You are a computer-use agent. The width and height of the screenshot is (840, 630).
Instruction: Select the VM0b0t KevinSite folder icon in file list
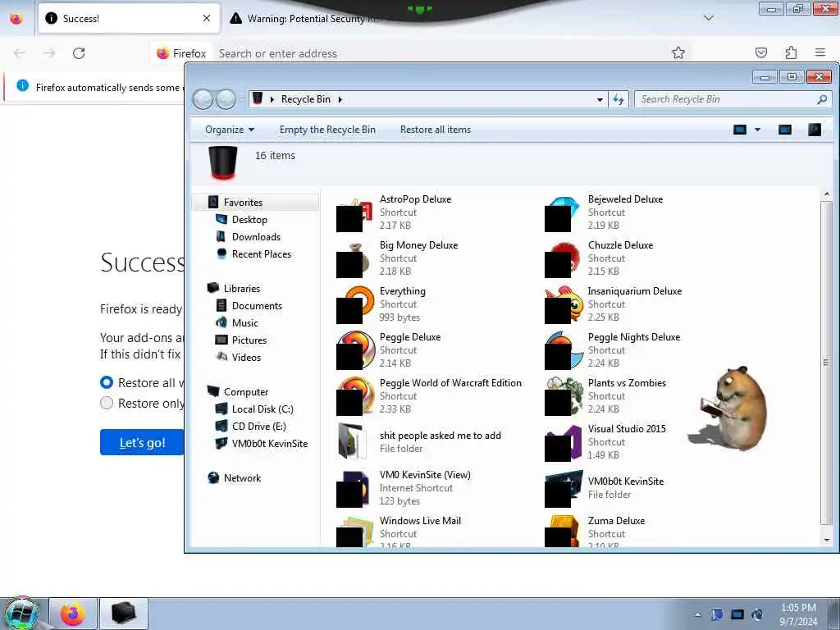point(563,489)
